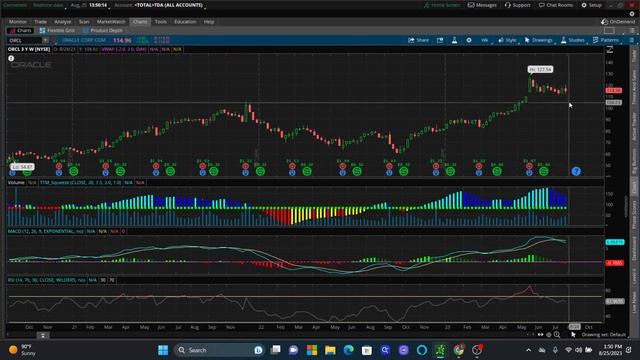Open the clock showing 1:50 PM
The width and height of the screenshot is (640, 360).
pyautogui.click(x=610, y=350)
